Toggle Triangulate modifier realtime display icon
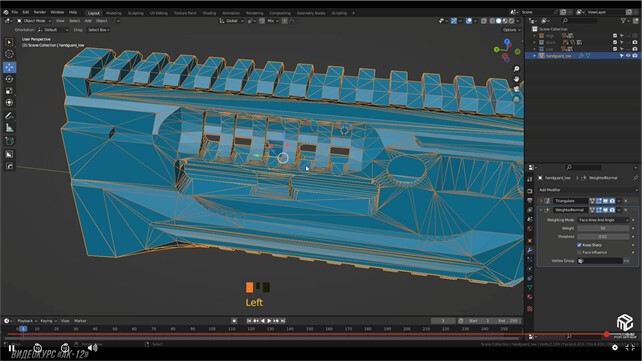Image resolution: width=642 pixels, height=361 pixels. (605, 201)
